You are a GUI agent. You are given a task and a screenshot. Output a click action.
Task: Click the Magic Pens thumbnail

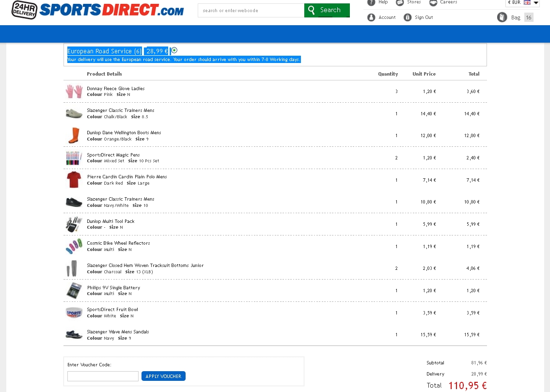click(74, 158)
